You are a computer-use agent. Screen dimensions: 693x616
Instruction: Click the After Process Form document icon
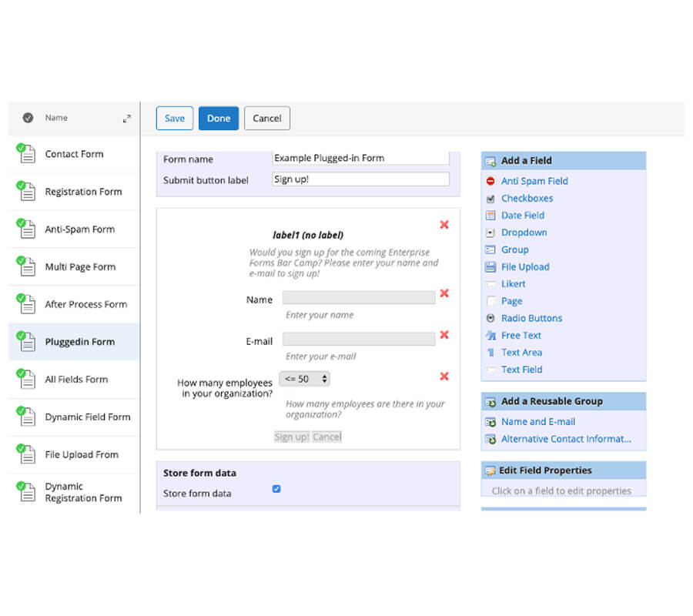(26, 303)
